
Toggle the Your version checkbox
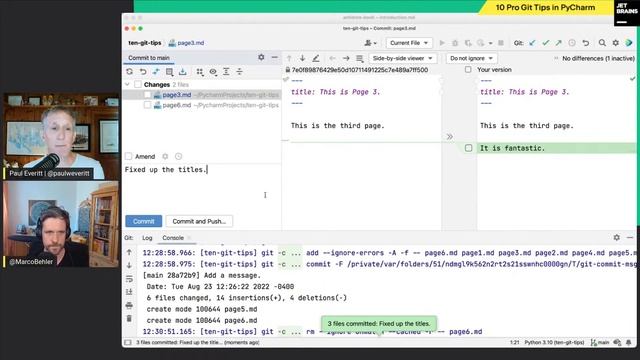coord(468,70)
